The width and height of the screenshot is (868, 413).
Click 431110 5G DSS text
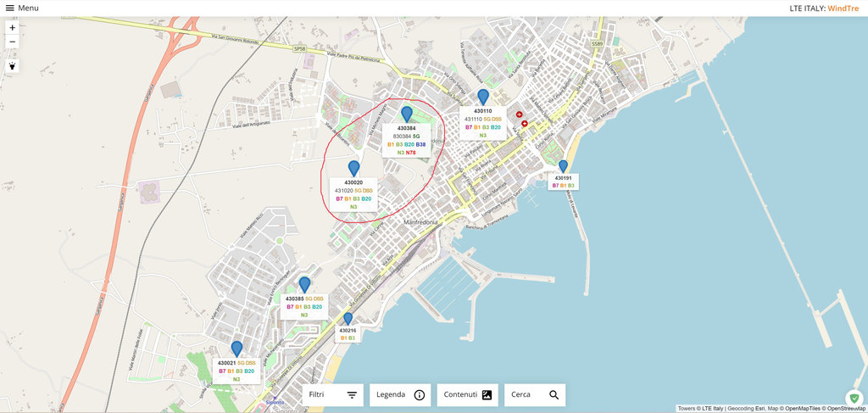click(x=482, y=119)
